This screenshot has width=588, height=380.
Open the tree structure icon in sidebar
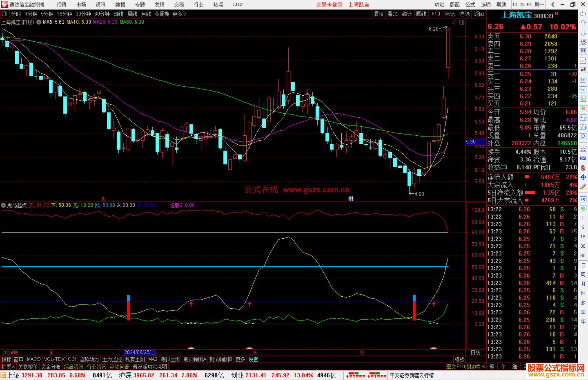click(583, 99)
